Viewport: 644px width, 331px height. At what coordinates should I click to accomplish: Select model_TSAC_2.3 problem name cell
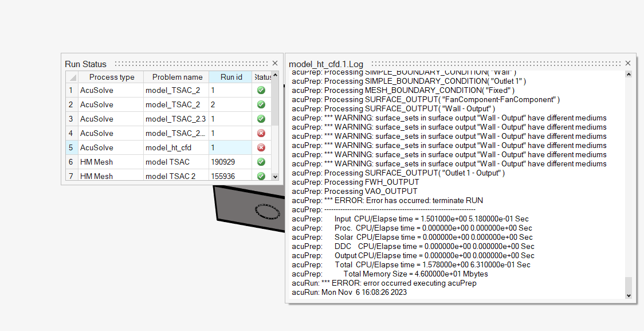pos(176,119)
